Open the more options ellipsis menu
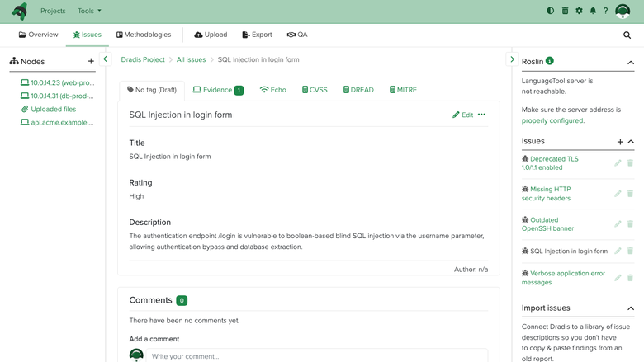 tap(481, 115)
